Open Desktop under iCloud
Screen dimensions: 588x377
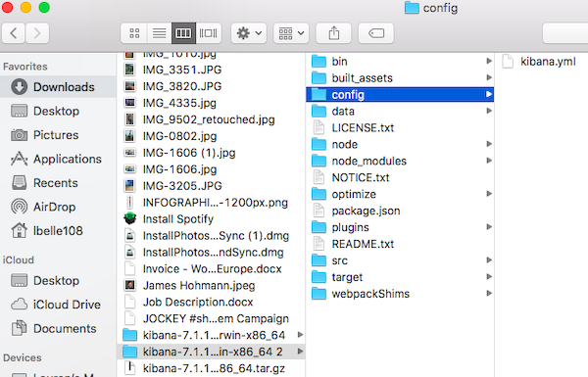pyautogui.click(x=58, y=280)
